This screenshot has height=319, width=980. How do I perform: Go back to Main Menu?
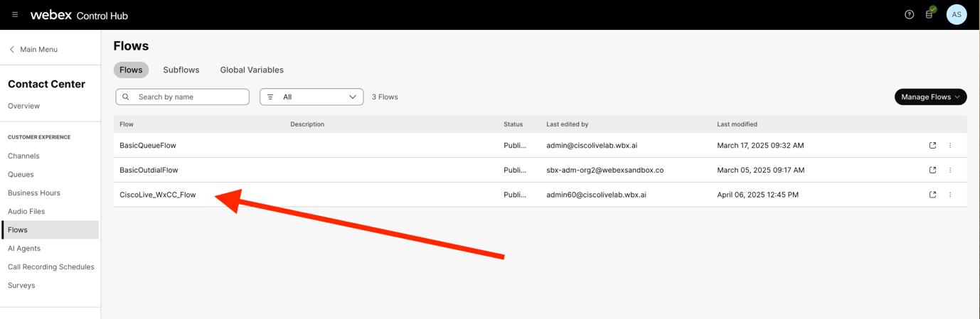33,50
